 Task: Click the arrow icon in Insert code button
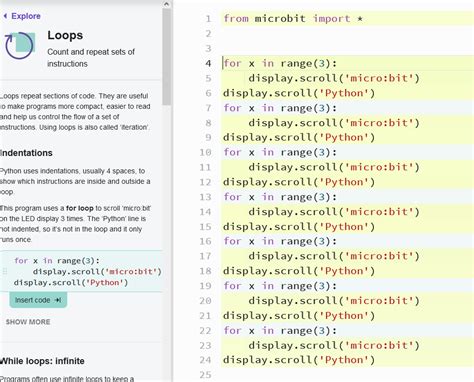[58, 300]
